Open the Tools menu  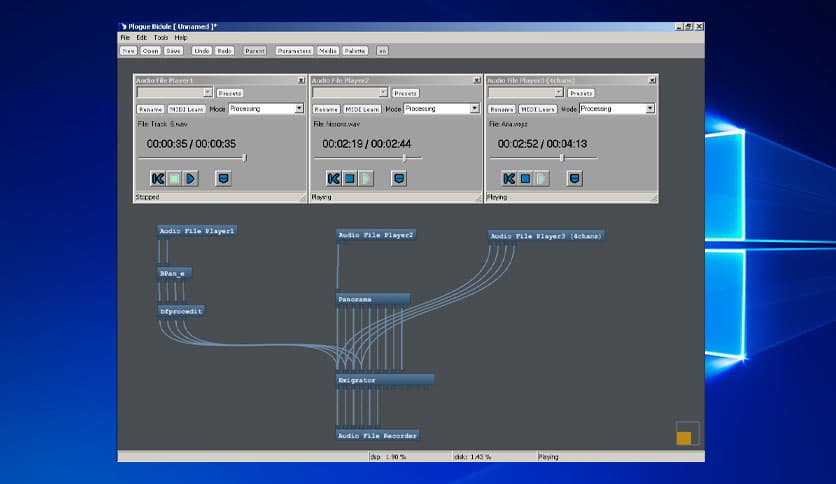(x=161, y=37)
